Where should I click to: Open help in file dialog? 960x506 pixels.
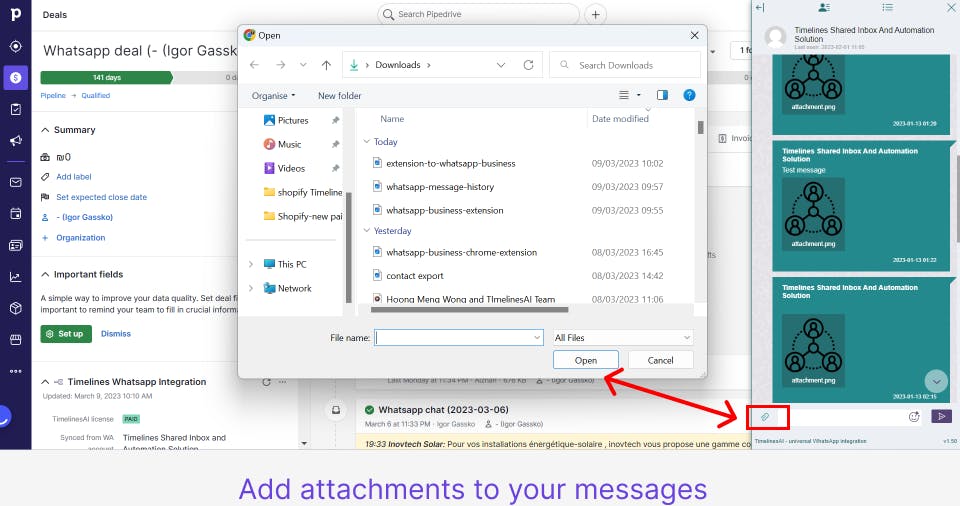(689, 95)
